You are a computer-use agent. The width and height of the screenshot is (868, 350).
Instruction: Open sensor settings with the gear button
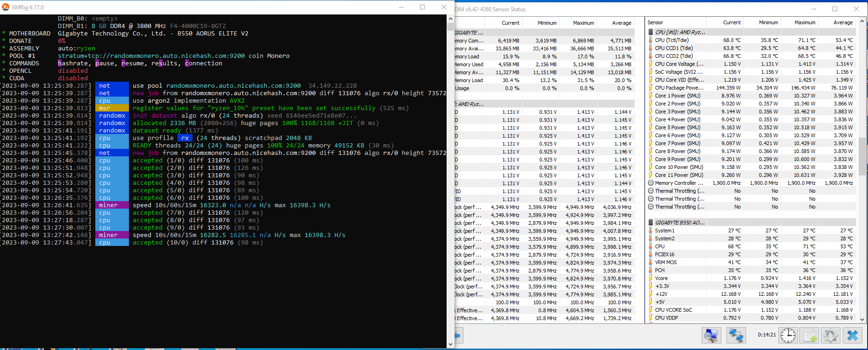(830, 335)
